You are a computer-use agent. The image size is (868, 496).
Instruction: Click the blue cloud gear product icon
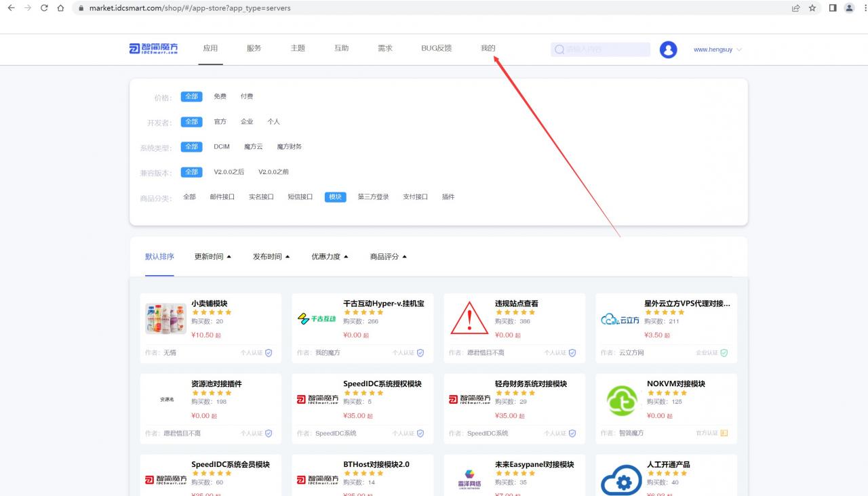pos(621,480)
